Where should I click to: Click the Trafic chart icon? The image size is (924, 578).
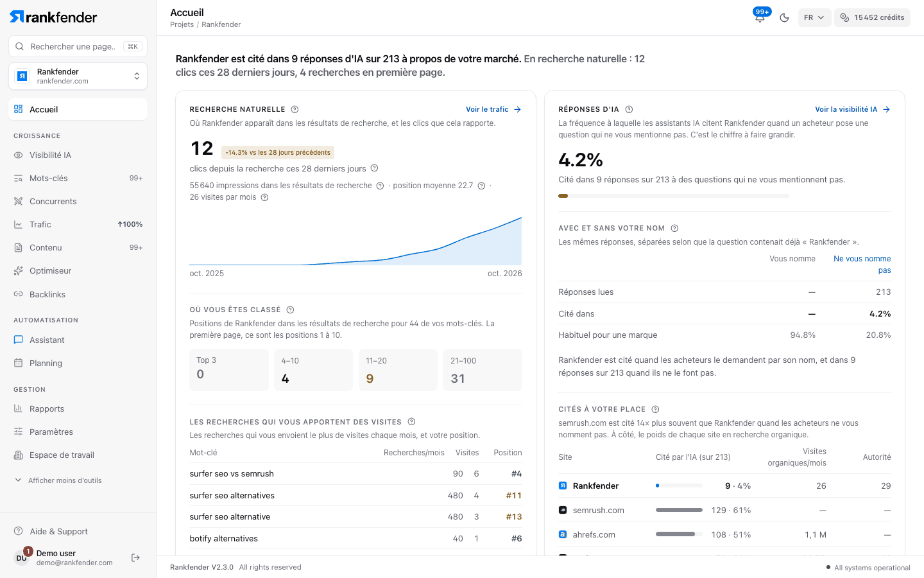click(x=19, y=224)
